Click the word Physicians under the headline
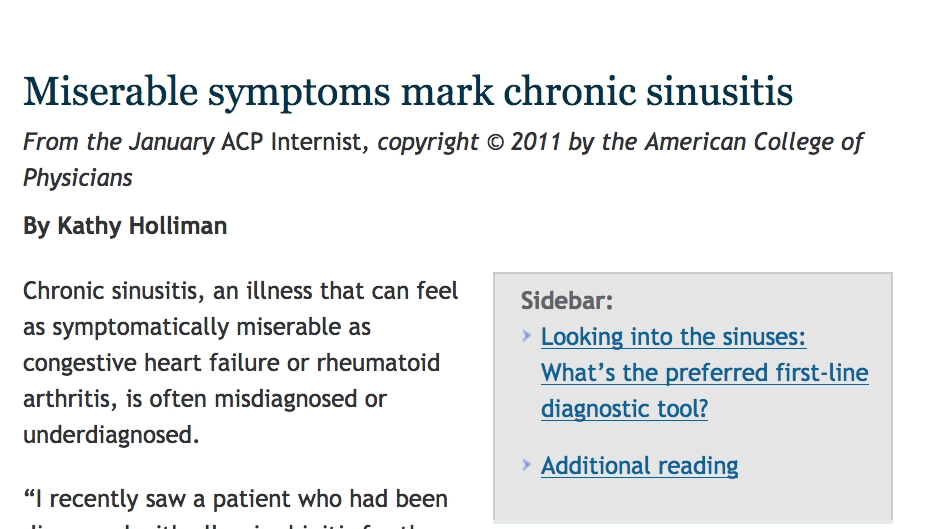 pos(78,178)
